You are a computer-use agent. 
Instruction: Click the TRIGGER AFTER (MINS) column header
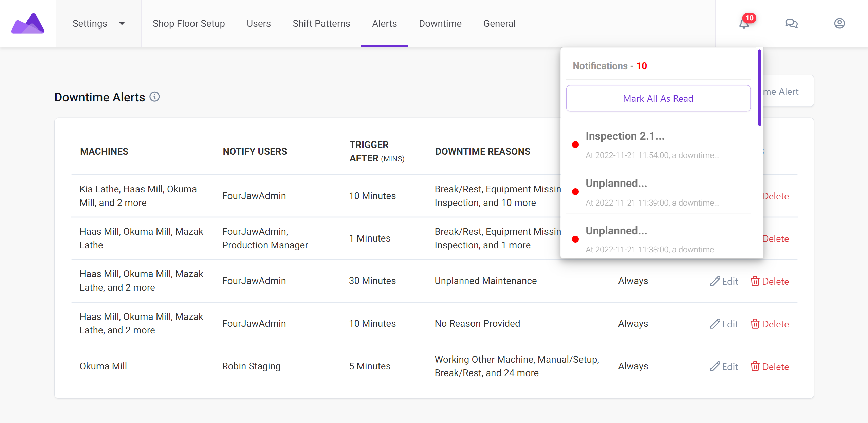pos(377,152)
